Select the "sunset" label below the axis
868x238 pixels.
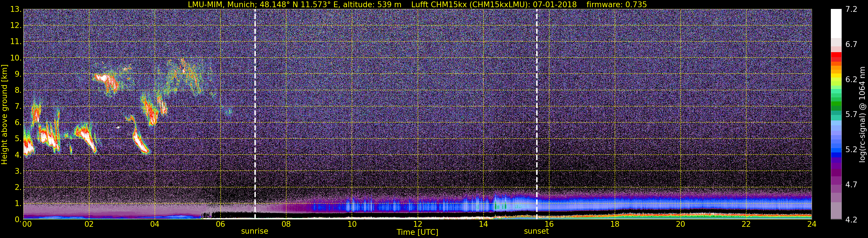pos(536,231)
